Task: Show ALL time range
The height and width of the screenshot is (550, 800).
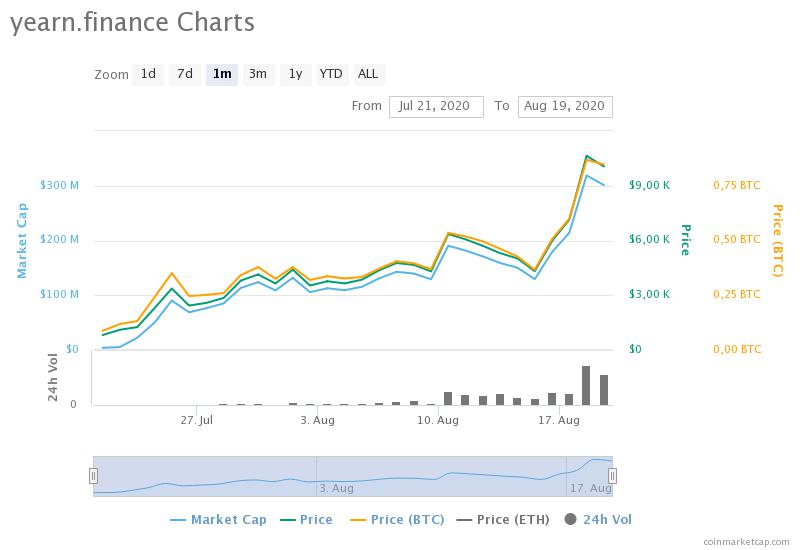Action: [368, 74]
